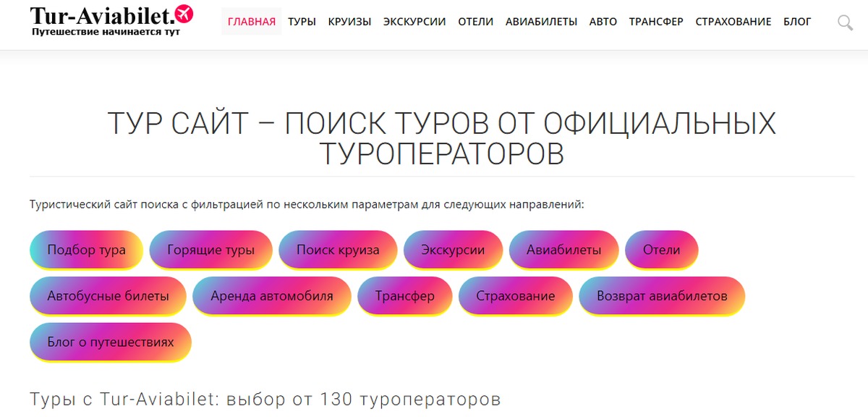This screenshot has width=868, height=417.
Task: Click the Горящие туры button
Action: click(x=210, y=250)
